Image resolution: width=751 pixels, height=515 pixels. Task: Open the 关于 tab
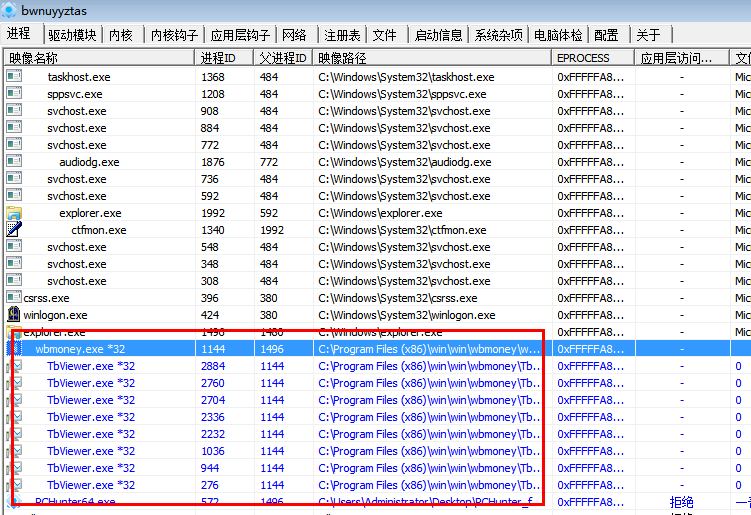[x=649, y=35]
